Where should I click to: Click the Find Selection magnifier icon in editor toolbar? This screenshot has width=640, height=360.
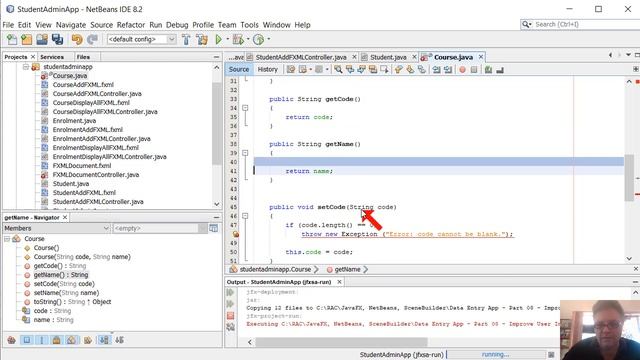[x=338, y=70]
